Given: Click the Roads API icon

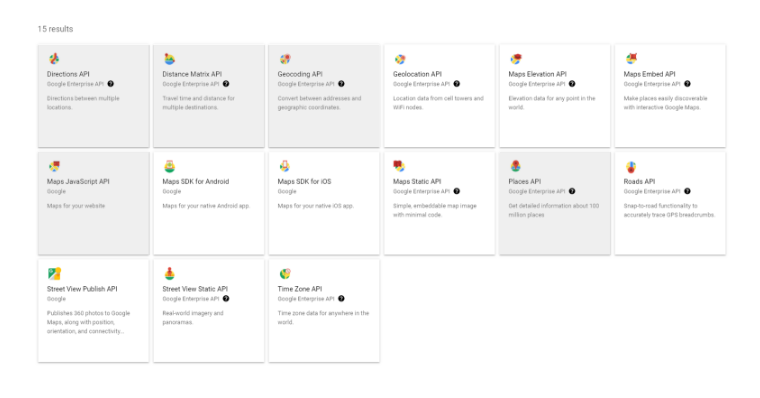Looking at the screenshot, I should [x=631, y=166].
